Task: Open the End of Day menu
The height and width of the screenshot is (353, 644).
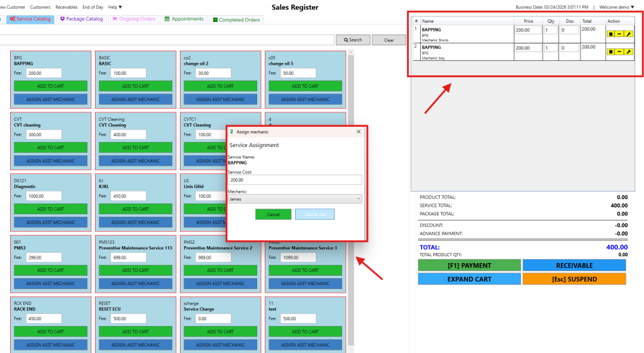Action: [x=92, y=7]
